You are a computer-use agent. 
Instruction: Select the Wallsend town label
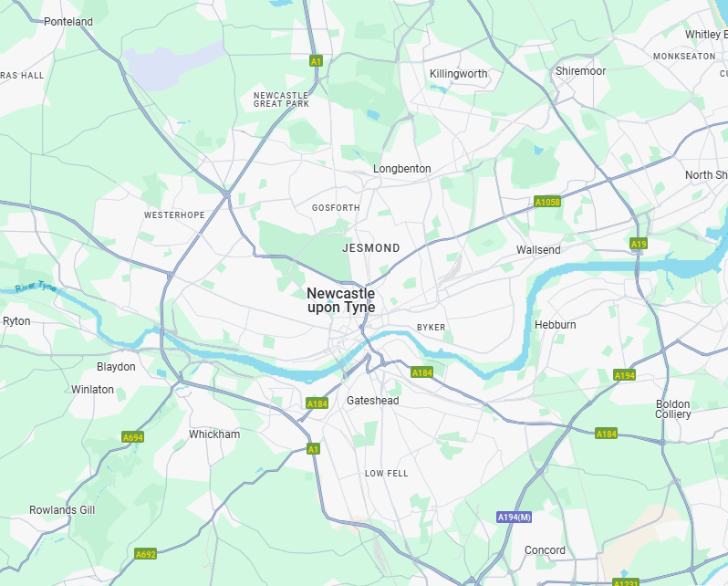click(538, 250)
